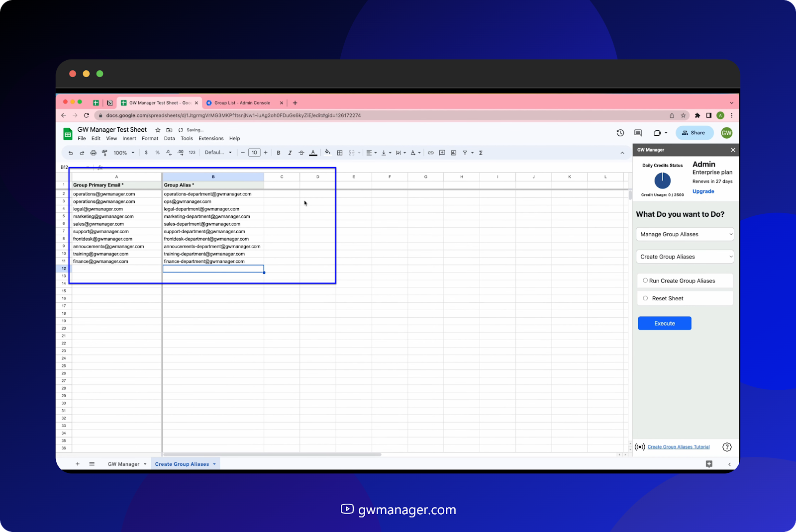Activate the paint format tool
The height and width of the screenshot is (532, 796).
104,153
